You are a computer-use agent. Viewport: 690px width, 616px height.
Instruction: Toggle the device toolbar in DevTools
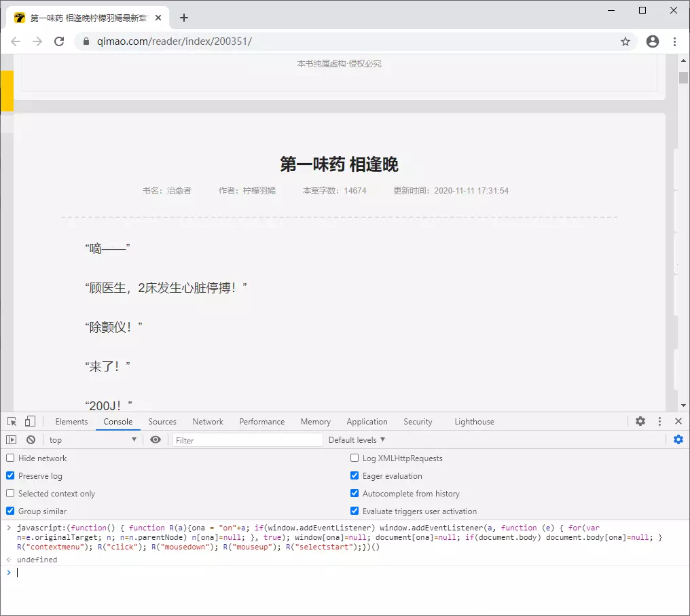30,422
